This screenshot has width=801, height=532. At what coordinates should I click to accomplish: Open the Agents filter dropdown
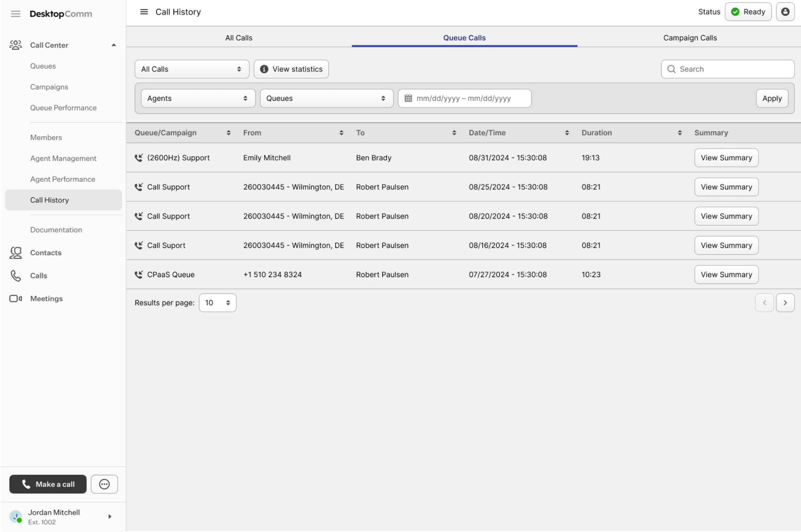[198, 98]
